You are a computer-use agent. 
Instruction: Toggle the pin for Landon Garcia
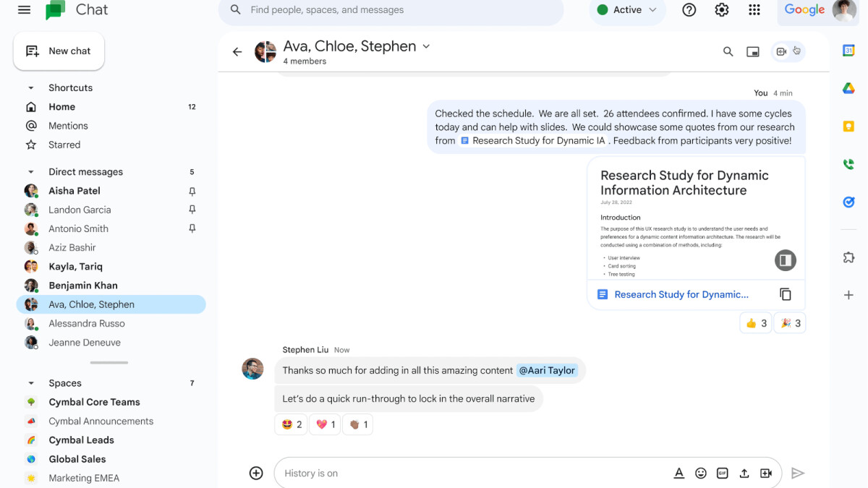pyautogui.click(x=192, y=209)
